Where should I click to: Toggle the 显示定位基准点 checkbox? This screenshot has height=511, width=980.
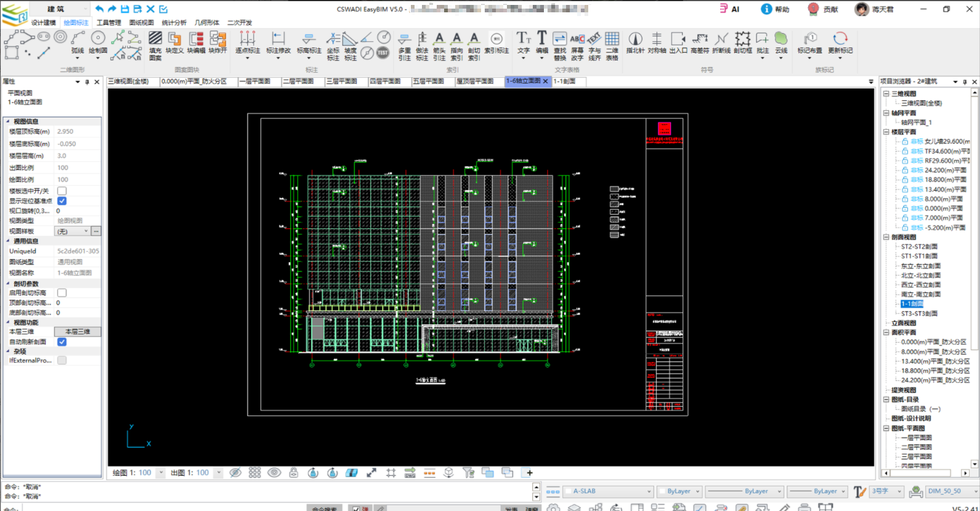pos(62,201)
